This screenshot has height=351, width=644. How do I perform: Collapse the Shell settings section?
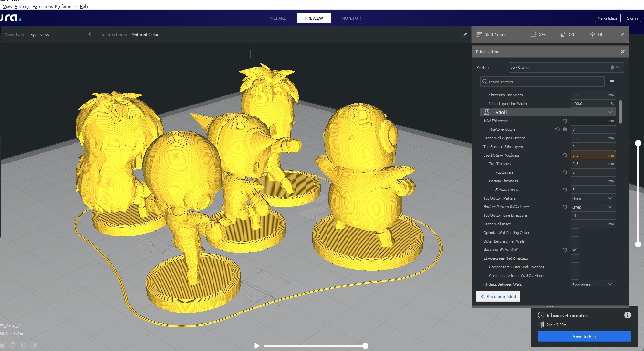tap(610, 112)
